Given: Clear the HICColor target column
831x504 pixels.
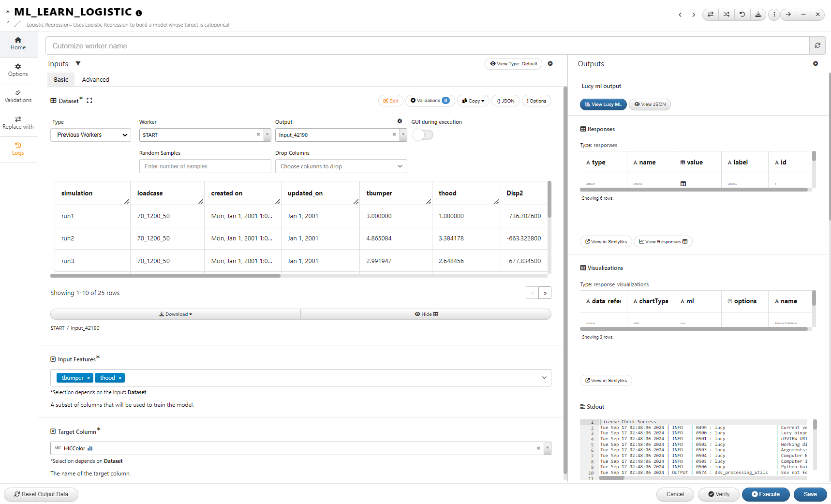Looking at the screenshot, I should click(x=538, y=448).
